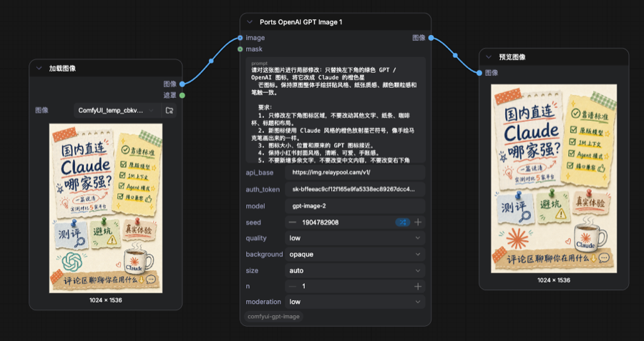The width and height of the screenshot is (644, 341).
Task: Toggle the seed randomize control button
Action: pyautogui.click(x=402, y=222)
